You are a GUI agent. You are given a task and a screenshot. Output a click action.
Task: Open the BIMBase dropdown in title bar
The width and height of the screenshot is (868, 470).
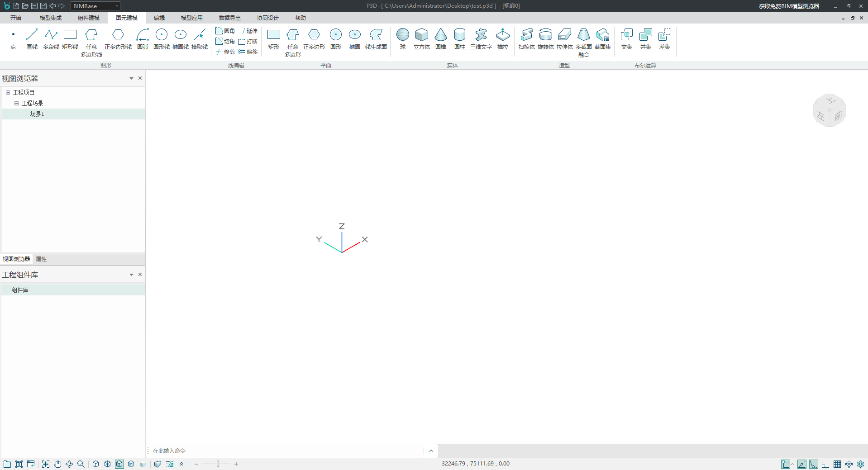tap(117, 6)
